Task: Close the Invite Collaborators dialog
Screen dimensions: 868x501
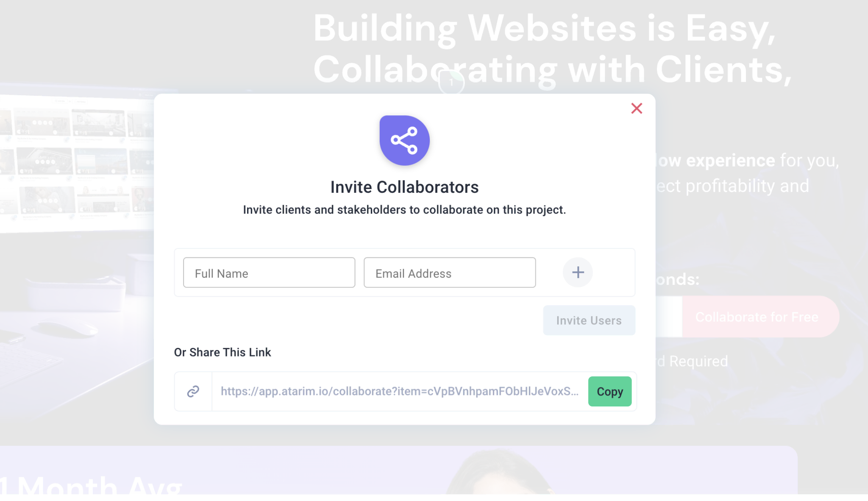Action: click(x=636, y=109)
